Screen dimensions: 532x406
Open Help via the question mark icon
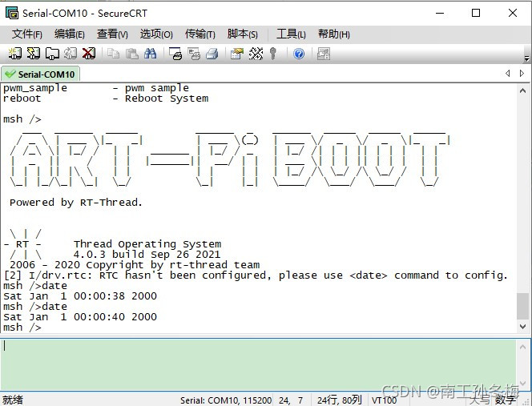coord(299,54)
